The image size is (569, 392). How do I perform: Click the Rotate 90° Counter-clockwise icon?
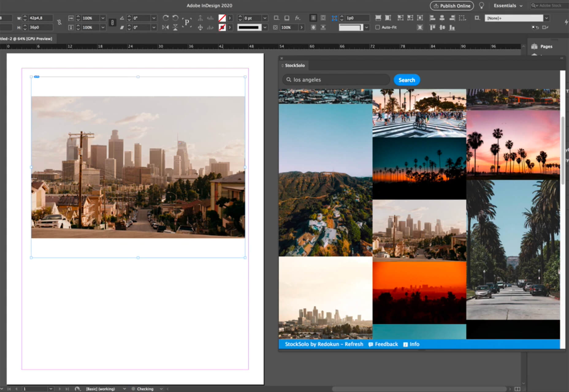[x=175, y=18]
